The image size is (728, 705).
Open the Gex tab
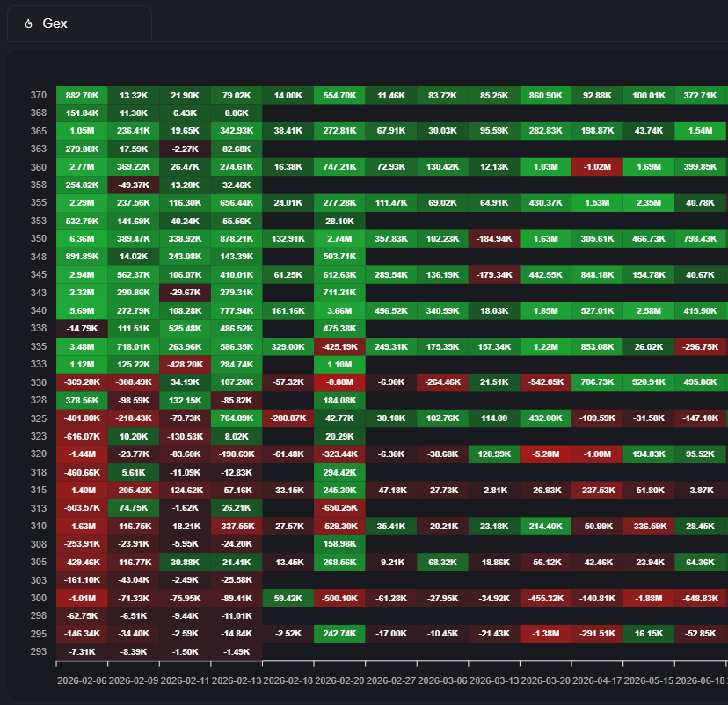(x=79, y=24)
